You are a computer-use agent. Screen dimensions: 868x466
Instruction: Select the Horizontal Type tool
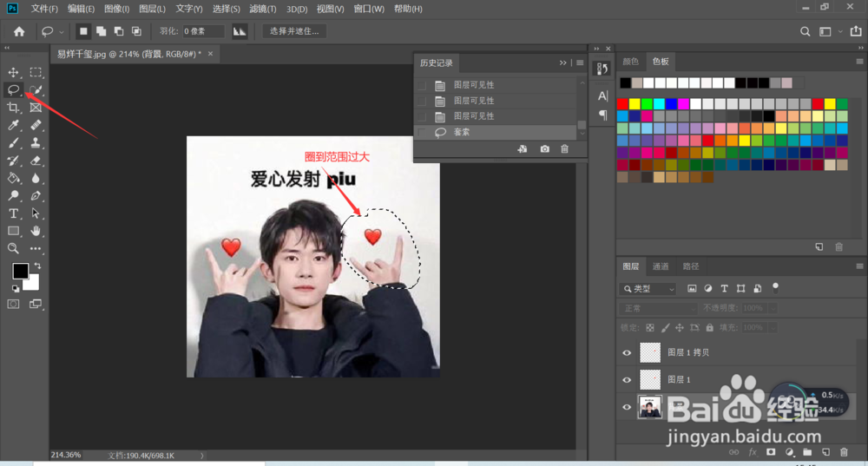(13, 213)
